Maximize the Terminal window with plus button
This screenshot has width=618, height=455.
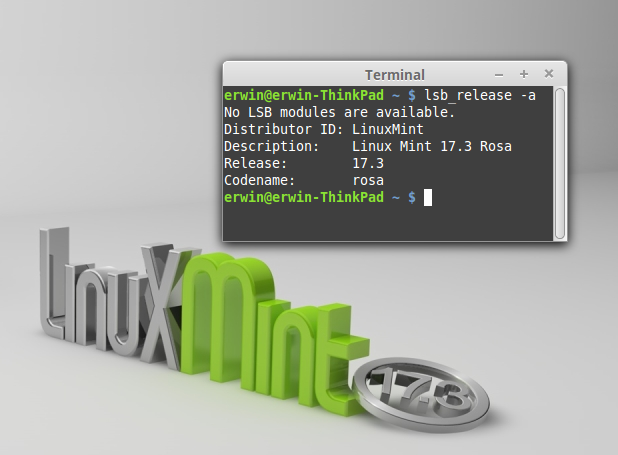tap(524, 74)
